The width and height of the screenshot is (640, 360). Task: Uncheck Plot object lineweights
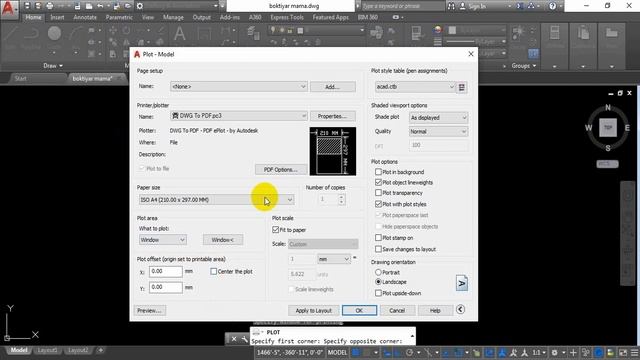[x=378, y=182]
